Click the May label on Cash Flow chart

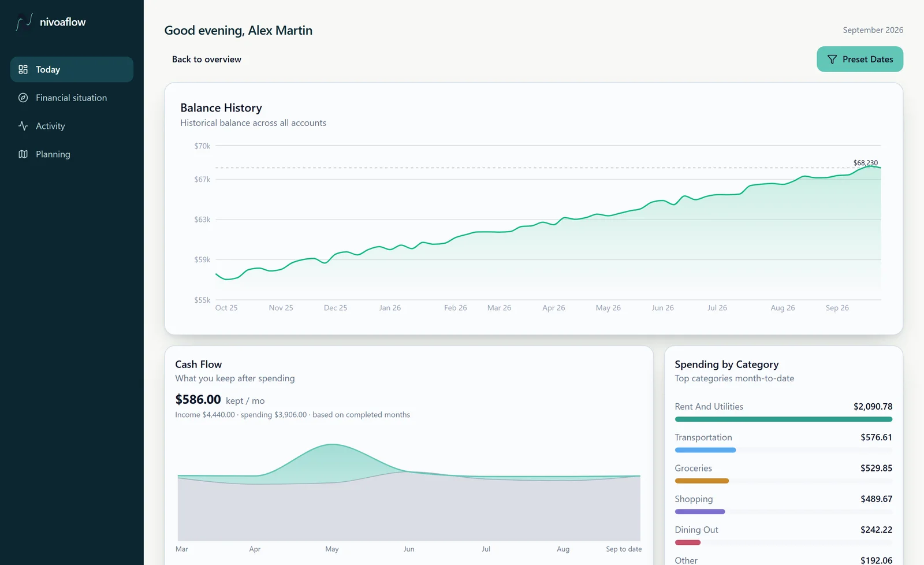click(x=332, y=549)
